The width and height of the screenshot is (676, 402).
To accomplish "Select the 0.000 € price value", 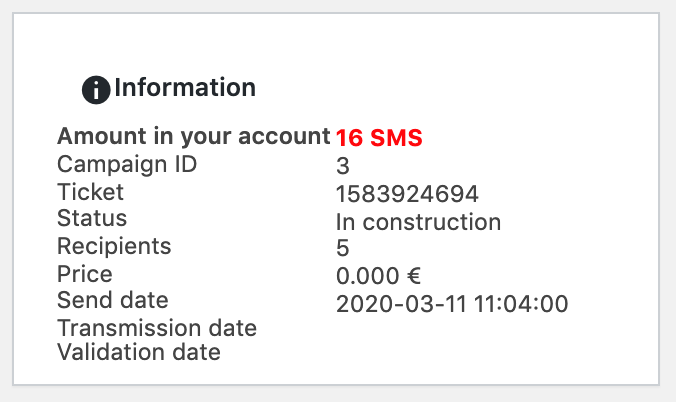I will click(x=378, y=276).
